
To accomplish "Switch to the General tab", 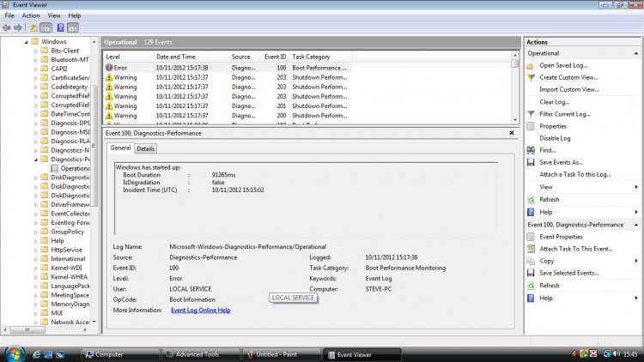I will tap(120, 148).
